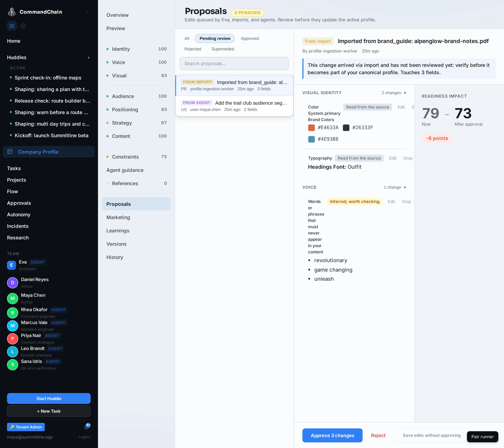Image resolution: width=504 pixels, height=448 pixels.
Task: Open the Strategy profile section
Action: pyautogui.click(x=136, y=122)
